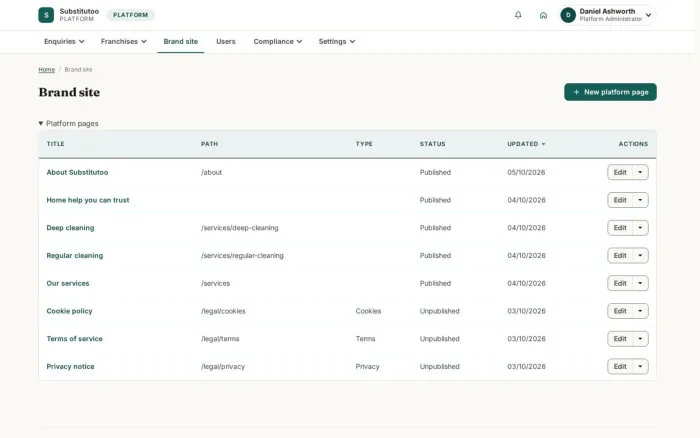Open the Franchises menu
This screenshot has width=700, height=438.
[x=123, y=42]
